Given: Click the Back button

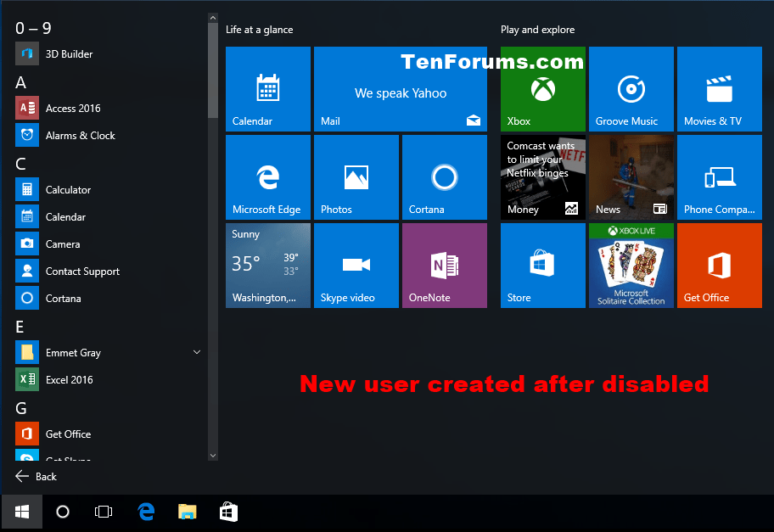Looking at the screenshot, I should point(36,476).
